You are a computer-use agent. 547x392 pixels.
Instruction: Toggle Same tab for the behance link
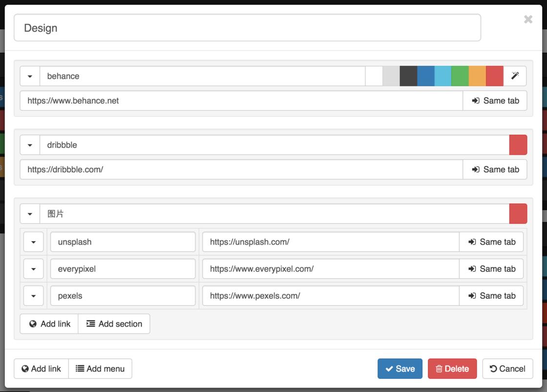[x=495, y=101]
